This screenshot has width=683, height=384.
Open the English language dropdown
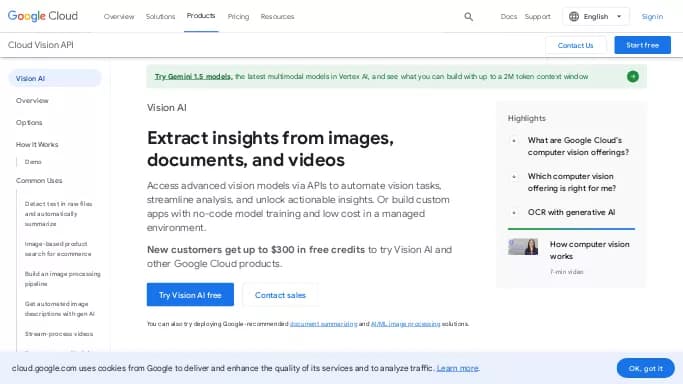(x=596, y=17)
